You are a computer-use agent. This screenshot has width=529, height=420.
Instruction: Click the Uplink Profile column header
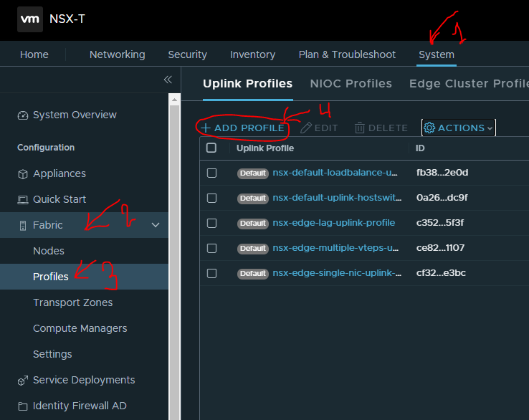(264, 148)
